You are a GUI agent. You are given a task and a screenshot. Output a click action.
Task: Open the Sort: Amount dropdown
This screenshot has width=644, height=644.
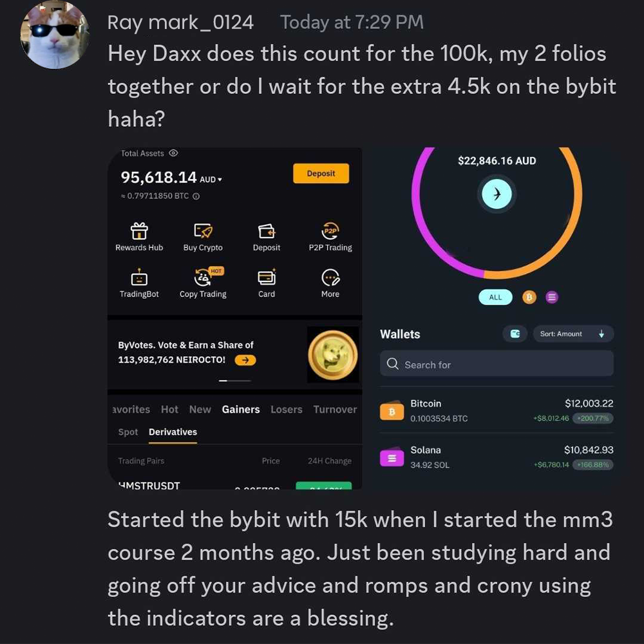point(573,334)
